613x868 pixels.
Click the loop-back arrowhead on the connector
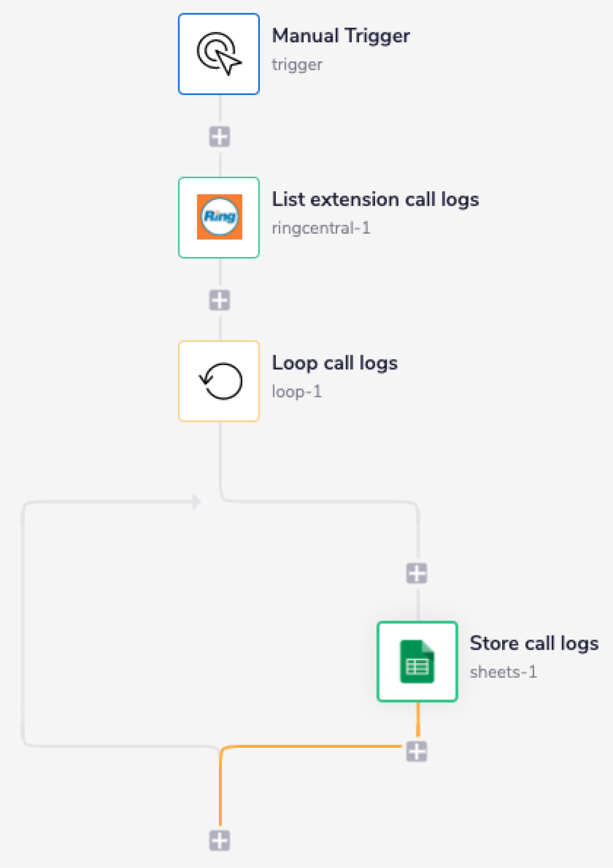tap(197, 502)
